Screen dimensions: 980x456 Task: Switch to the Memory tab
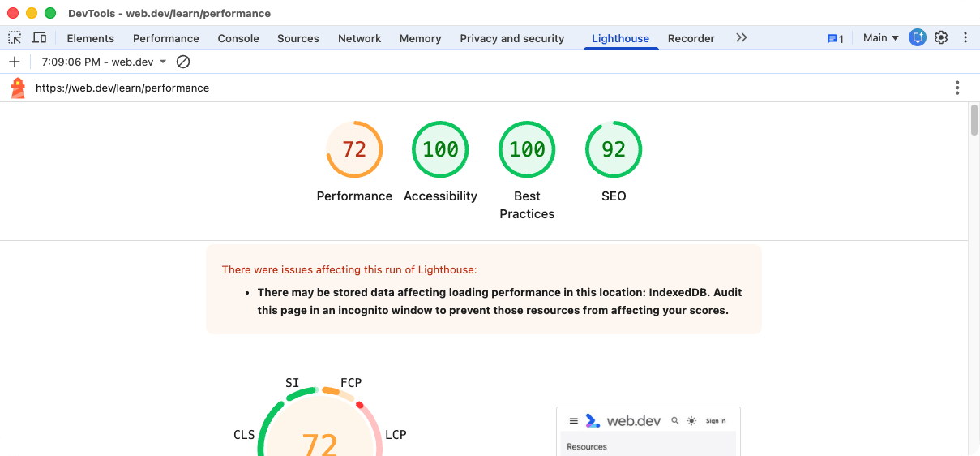pyautogui.click(x=420, y=38)
